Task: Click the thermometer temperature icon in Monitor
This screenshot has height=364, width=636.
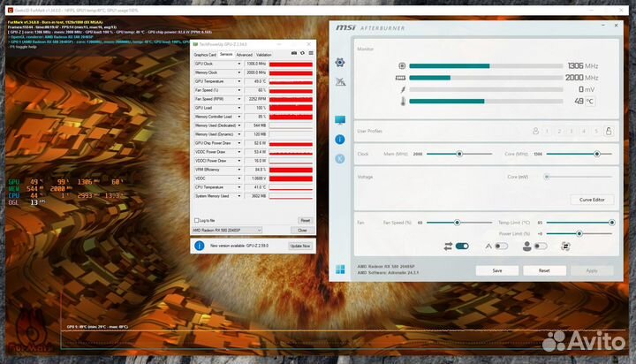Action: pos(403,102)
